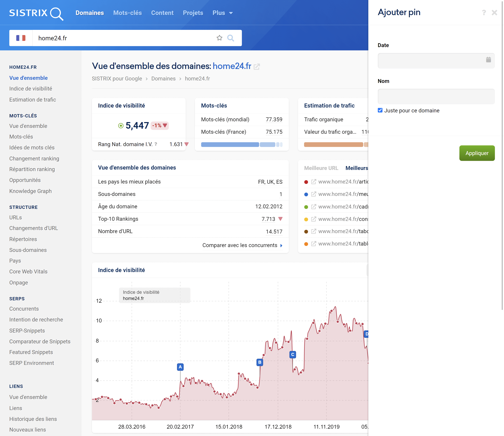Go to Domaines breadcrumb
This screenshot has width=504, height=436.
(163, 79)
